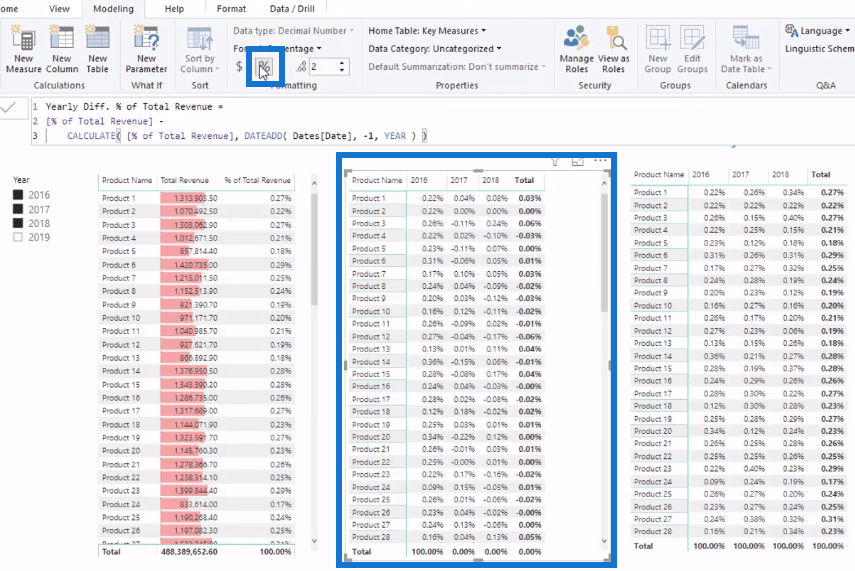This screenshot has width=855, height=571.
Task: Increase decimal places with stepper arrow
Action: tap(342, 63)
